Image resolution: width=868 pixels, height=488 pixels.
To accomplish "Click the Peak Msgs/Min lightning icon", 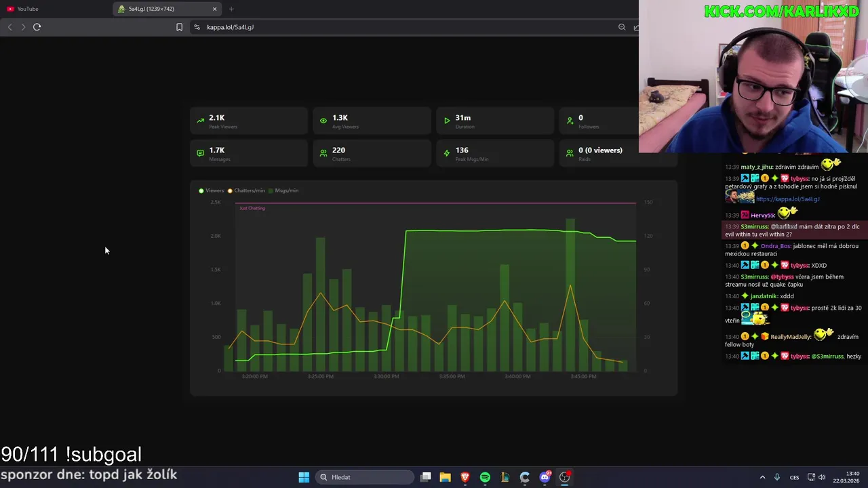I will point(447,153).
